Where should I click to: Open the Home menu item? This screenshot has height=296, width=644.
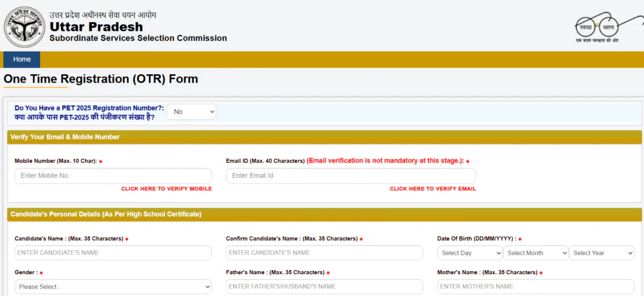point(22,60)
